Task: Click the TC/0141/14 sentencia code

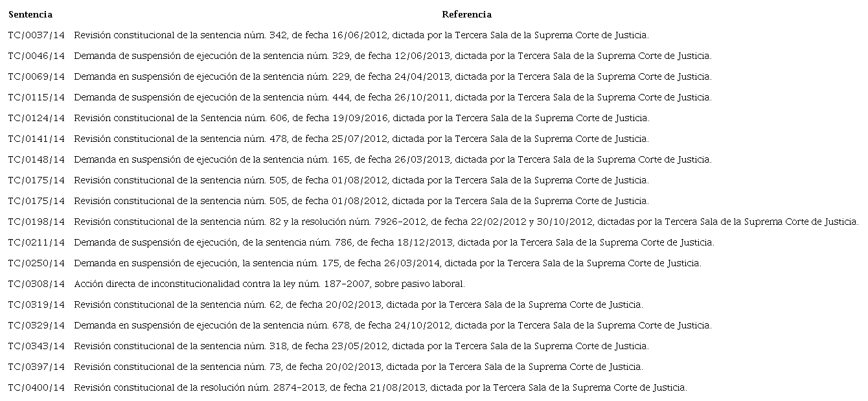Action: coord(37,139)
